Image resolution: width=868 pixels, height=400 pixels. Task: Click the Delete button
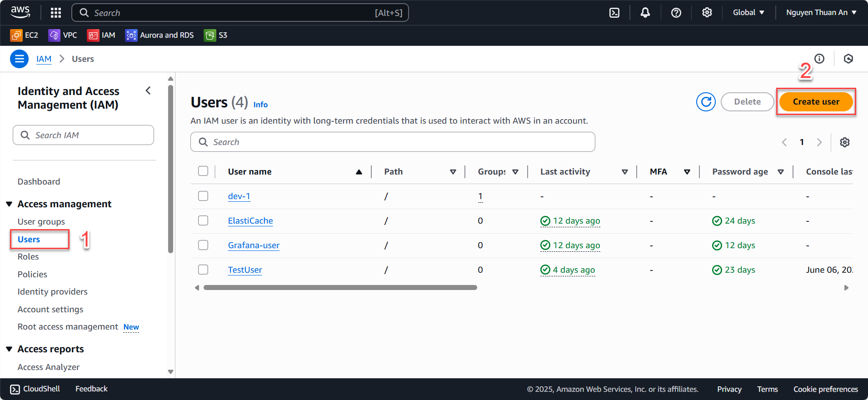[x=748, y=102]
